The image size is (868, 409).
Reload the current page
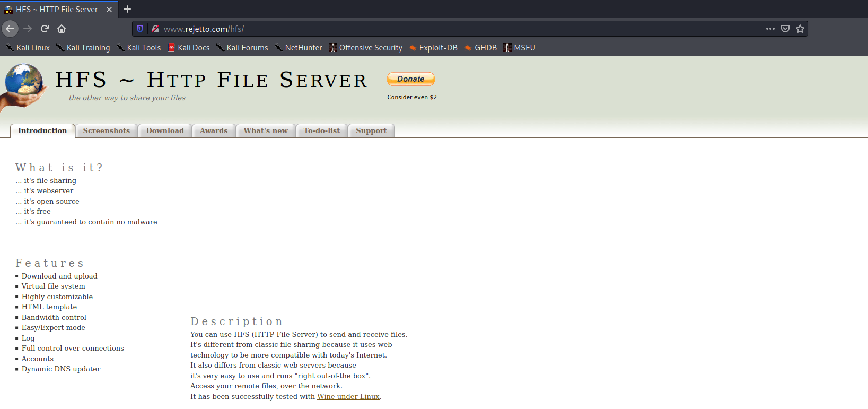click(45, 29)
